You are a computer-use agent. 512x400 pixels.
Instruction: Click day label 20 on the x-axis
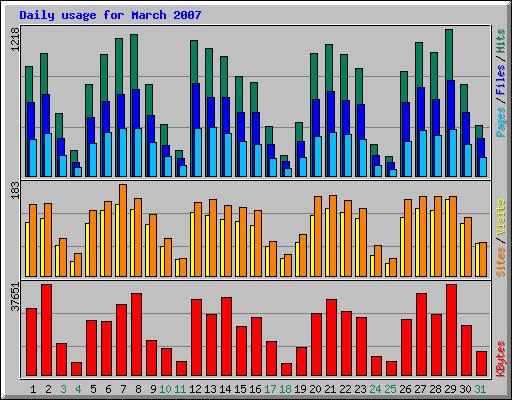315,389
